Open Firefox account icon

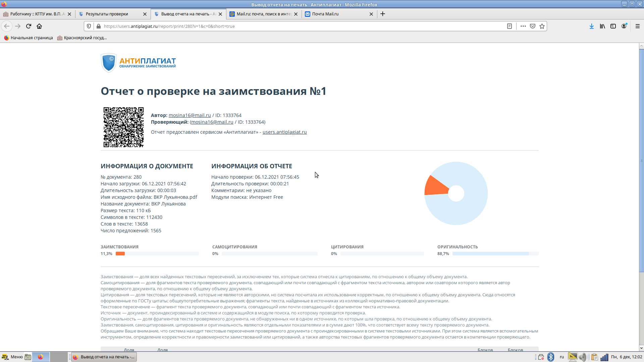click(x=624, y=26)
